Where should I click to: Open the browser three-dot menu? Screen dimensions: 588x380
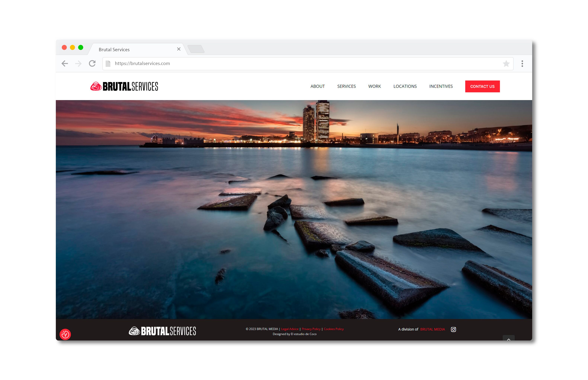tap(522, 63)
